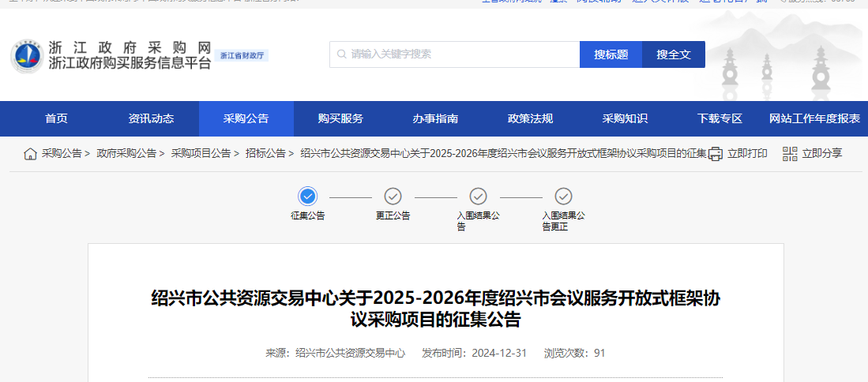Viewport: 868px width, 382px height.
Task: Click the 政府采购公告 breadcrumb link
Action: (126, 153)
